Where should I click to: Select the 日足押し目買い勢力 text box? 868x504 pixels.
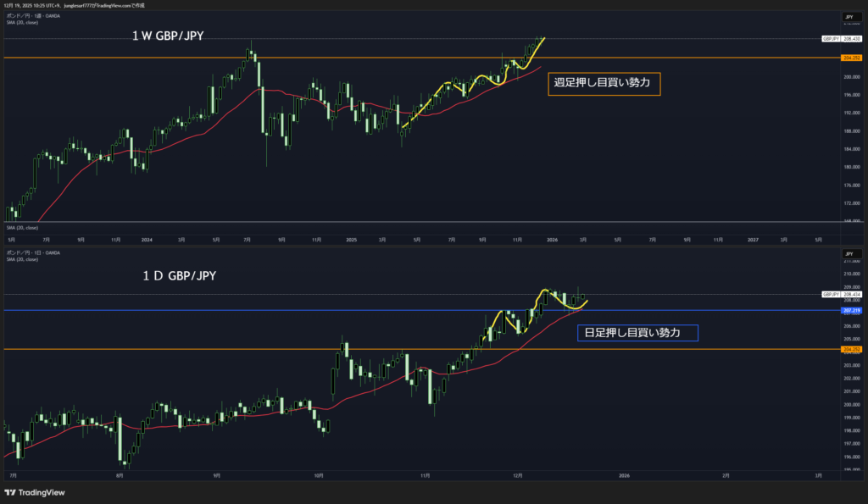coord(637,333)
